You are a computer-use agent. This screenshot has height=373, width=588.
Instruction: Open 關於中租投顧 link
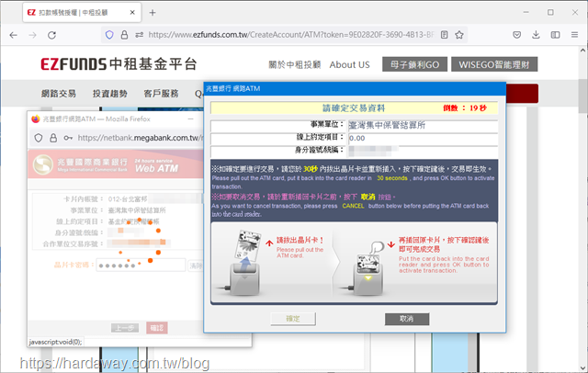[295, 65]
